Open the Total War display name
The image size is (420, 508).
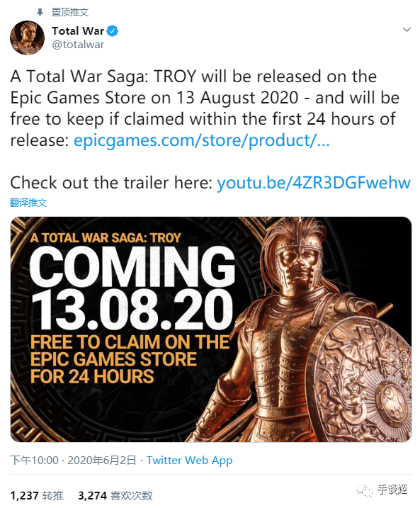point(78,30)
